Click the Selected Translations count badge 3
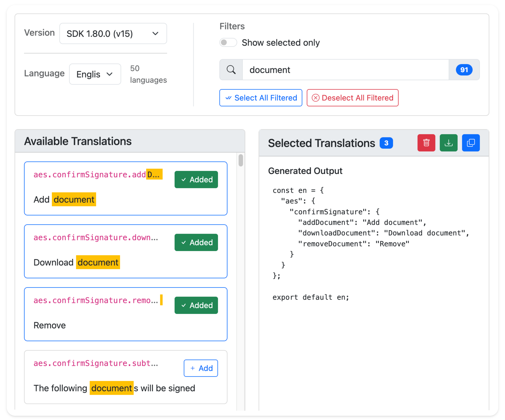505x420 pixels. (x=386, y=143)
